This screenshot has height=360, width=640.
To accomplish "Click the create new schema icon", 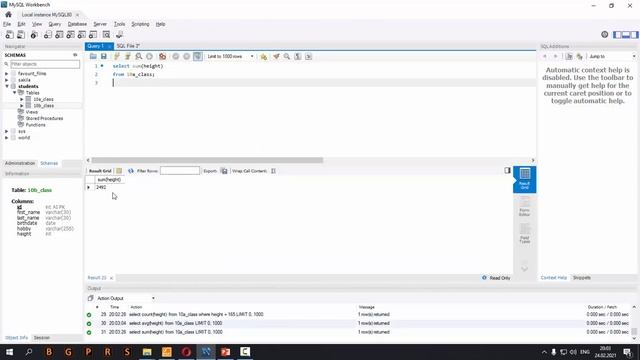I will coord(48,35).
